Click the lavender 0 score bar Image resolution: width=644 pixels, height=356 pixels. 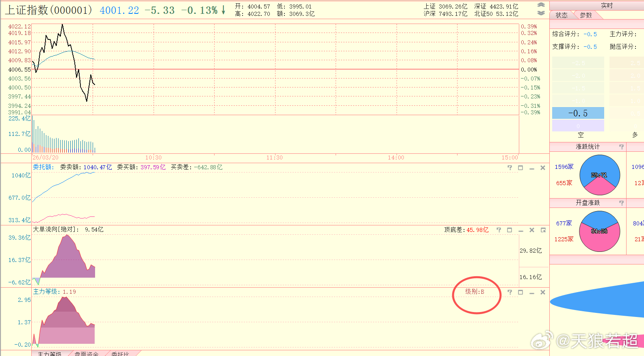578,126
